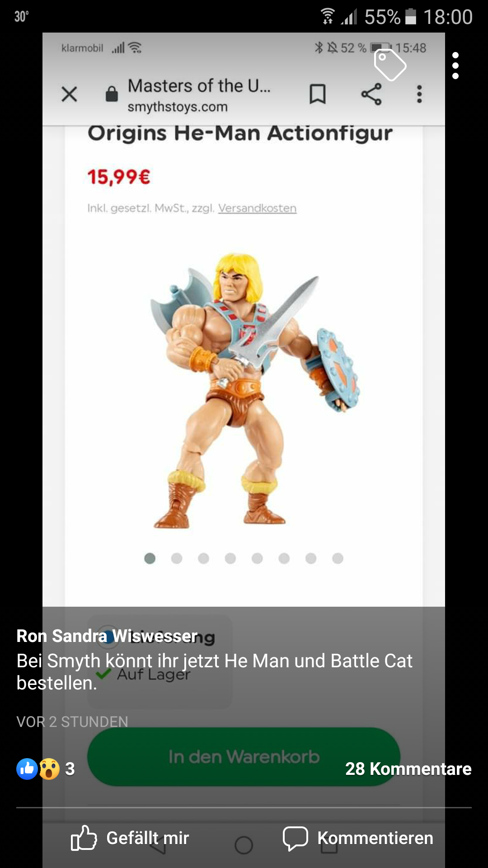488x868 pixels.
Task: Tap the In den Warenkorb button
Action: (x=244, y=756)
